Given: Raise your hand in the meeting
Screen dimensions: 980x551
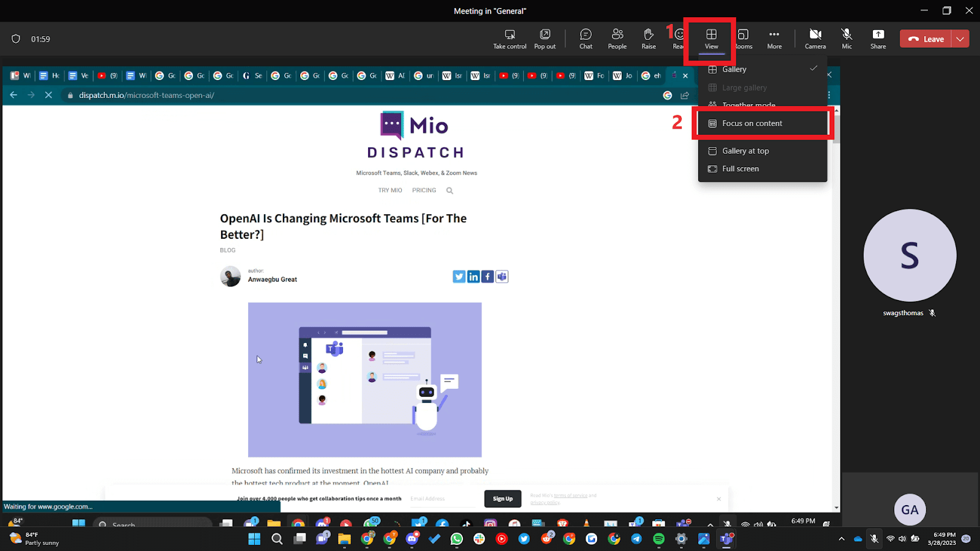Looking at the screenshot, I should (x=649, y=39).
